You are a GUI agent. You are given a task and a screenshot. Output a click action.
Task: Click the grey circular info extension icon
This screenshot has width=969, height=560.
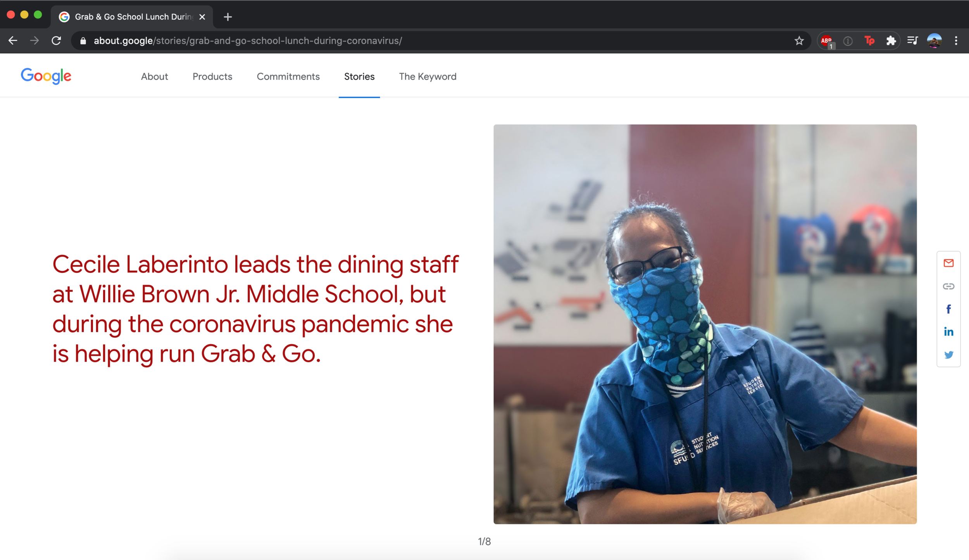tap(848, 41)
